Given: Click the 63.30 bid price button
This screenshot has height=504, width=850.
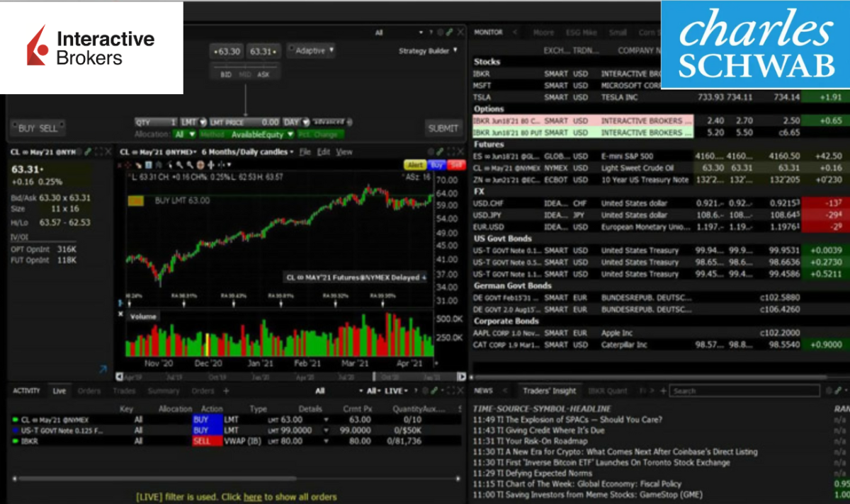Looking at the screenshot, I should pos(227,52).
